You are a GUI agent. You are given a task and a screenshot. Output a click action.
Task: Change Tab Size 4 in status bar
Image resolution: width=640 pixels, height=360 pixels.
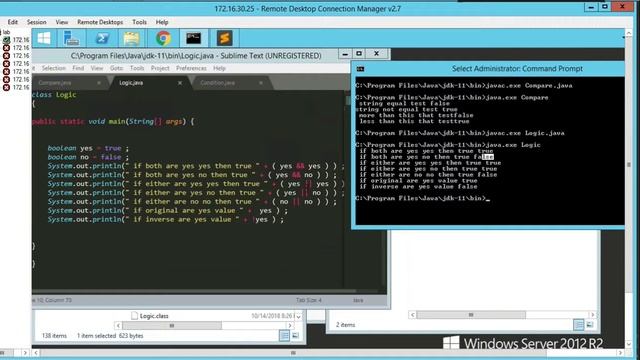coord(309,300)
